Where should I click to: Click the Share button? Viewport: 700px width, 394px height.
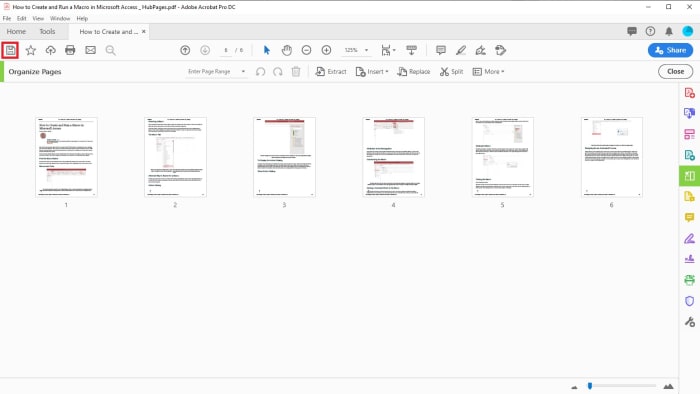670,50
